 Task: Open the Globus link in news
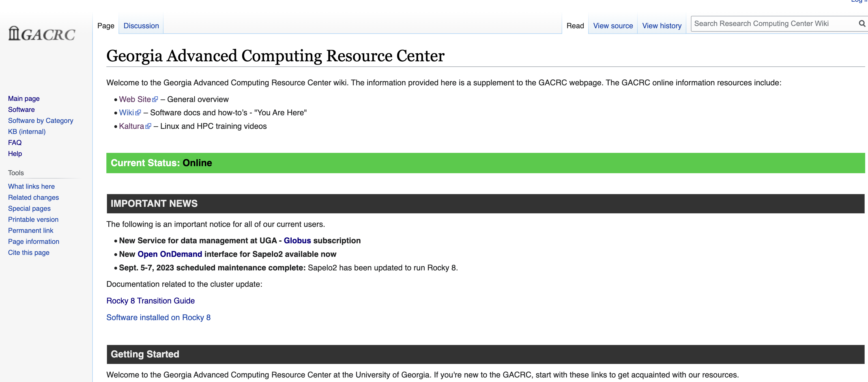[x=297, y=241]
